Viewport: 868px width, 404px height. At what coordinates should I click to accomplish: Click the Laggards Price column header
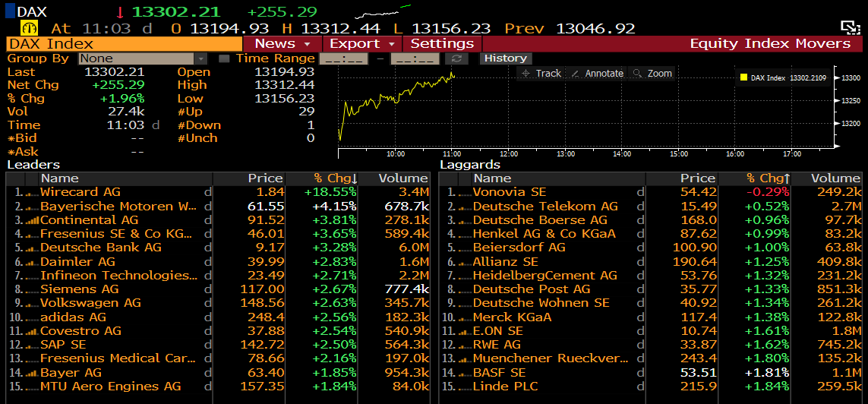click(x=681, y=178)
